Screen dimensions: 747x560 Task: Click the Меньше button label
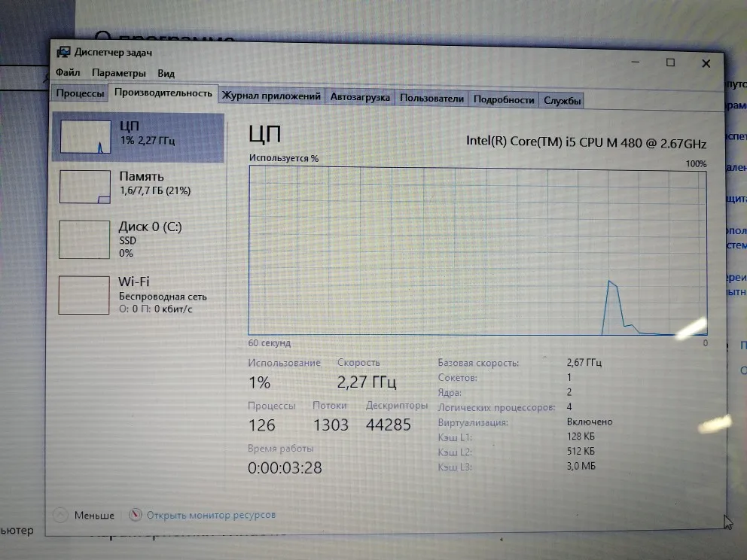pos(94,516)
